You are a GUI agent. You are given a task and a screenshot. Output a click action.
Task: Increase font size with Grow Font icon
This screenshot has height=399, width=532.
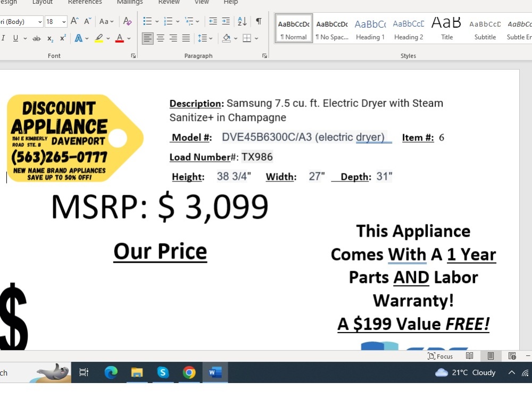point(74,21)
